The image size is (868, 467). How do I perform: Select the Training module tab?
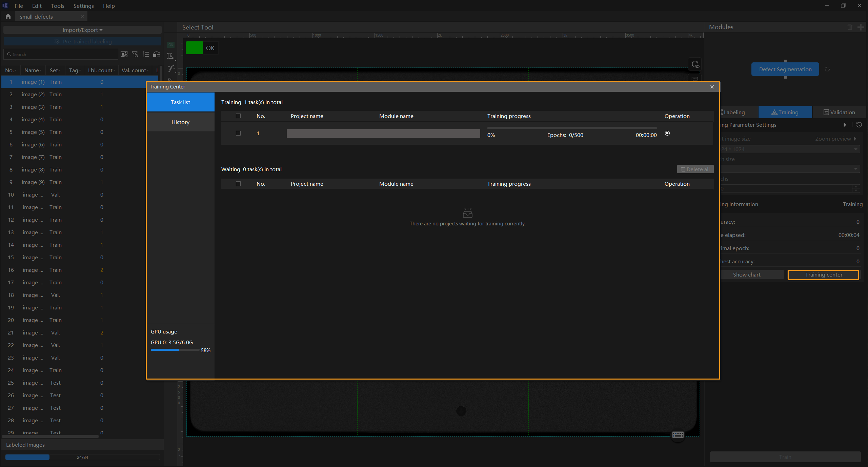tap(785, 112)
